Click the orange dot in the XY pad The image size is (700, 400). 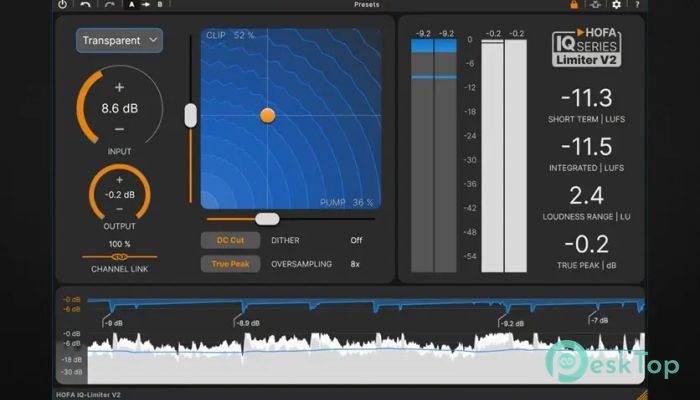tap(267, 115)
